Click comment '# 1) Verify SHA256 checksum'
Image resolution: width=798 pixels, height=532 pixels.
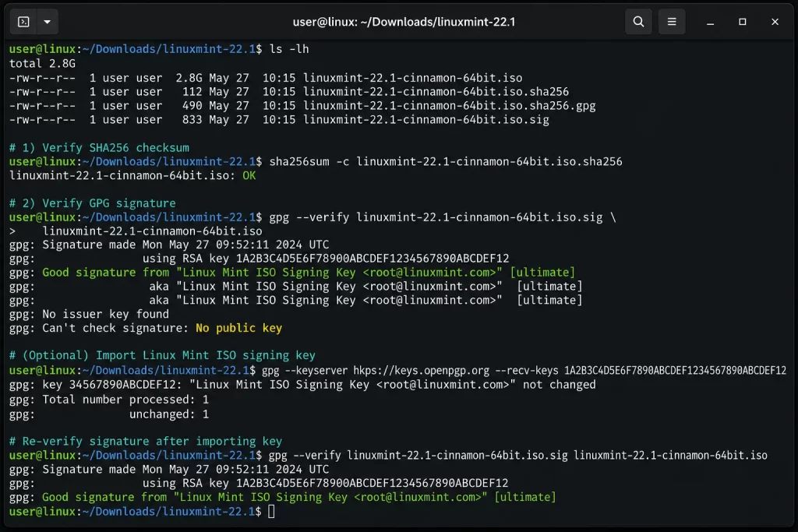tap(99, 147)
